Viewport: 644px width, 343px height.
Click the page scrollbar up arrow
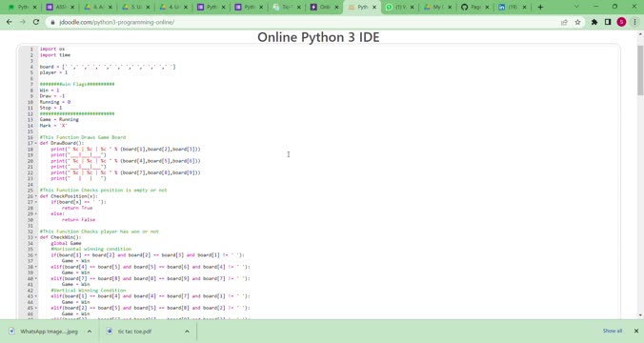640,34
